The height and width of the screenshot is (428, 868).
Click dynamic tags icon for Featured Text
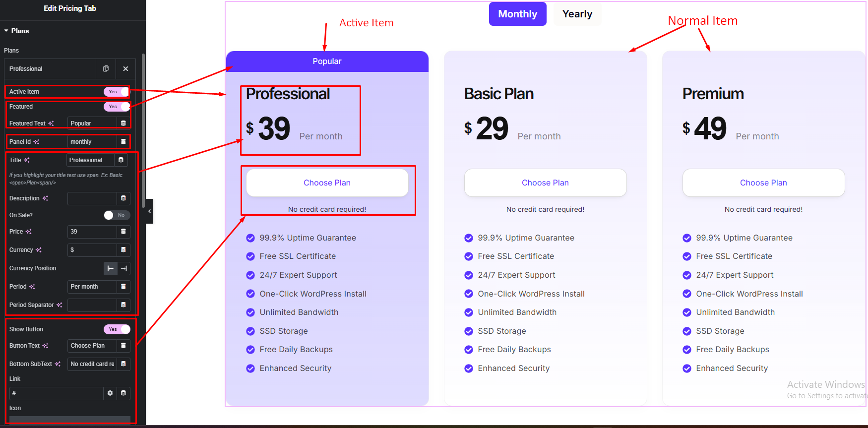(x=124, y=123)
